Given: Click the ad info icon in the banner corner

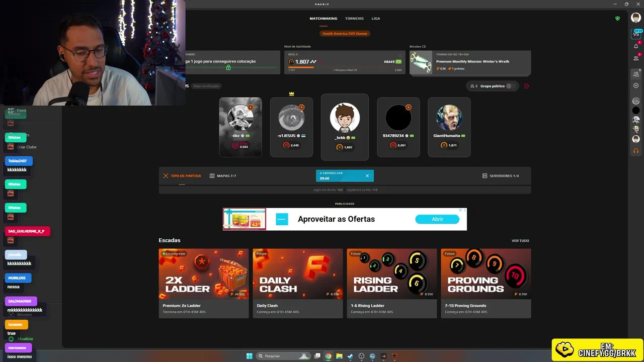Looking at the screenshot, I should 460,210.
